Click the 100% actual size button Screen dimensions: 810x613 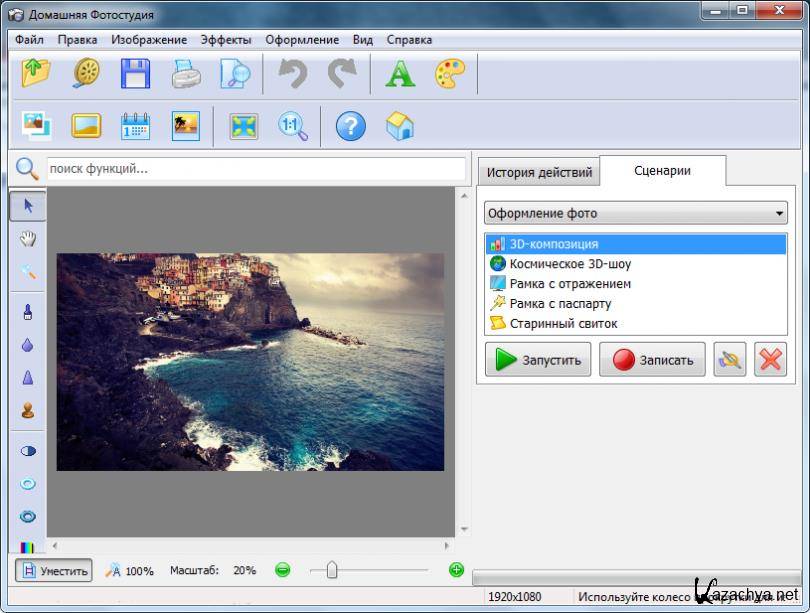pos(130,571)
